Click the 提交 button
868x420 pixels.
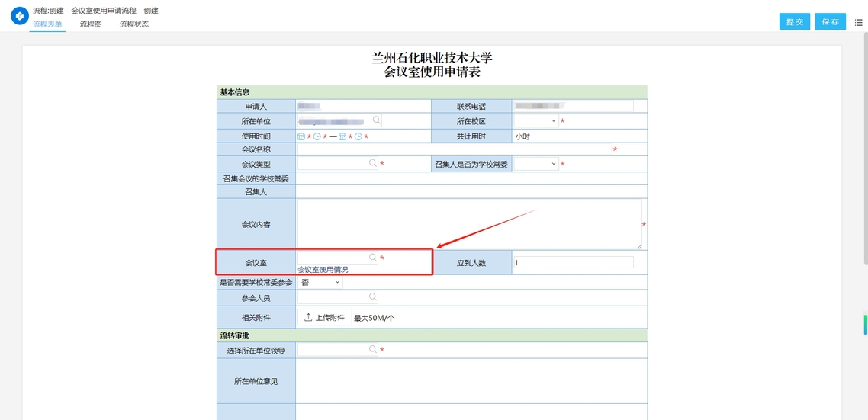[795, 21]
